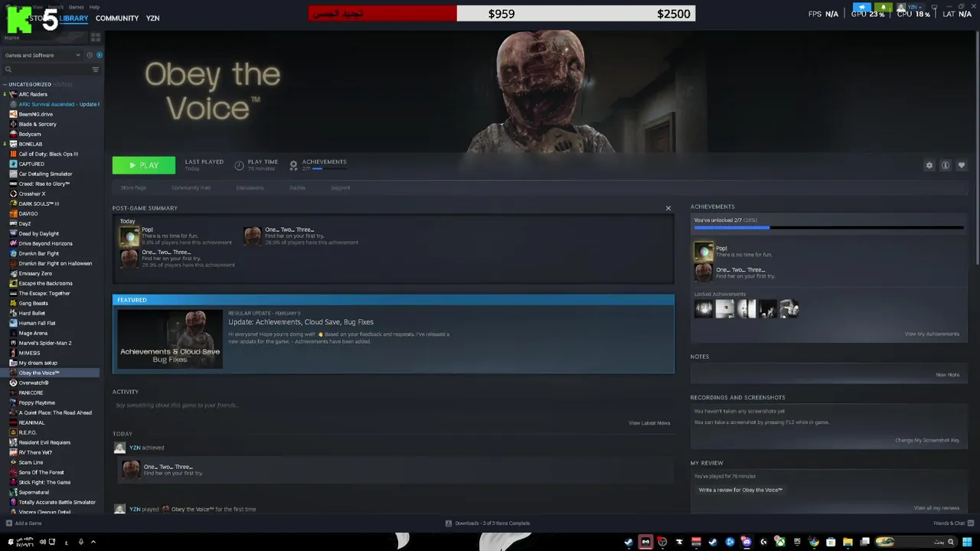Select BeamNG.drive in the library list
Viewport: 980px width, 551px height.
pyautogui.click(x=36, y=114)
